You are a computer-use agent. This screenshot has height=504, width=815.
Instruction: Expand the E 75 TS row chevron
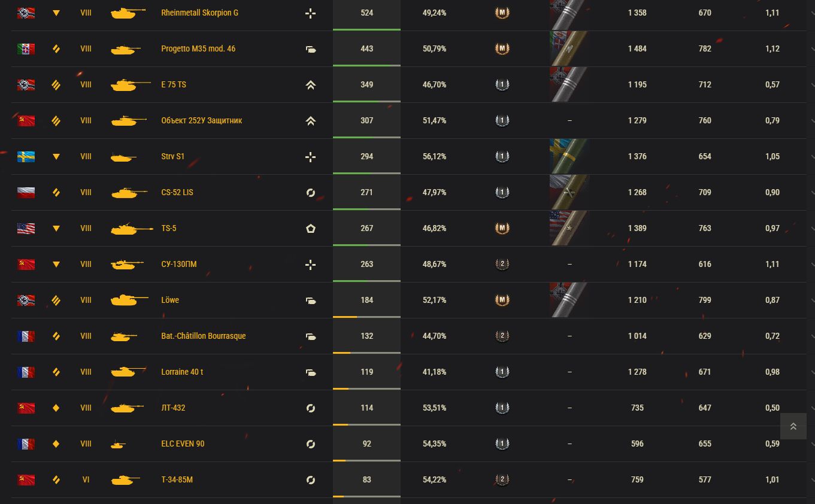tap(812, 85)
